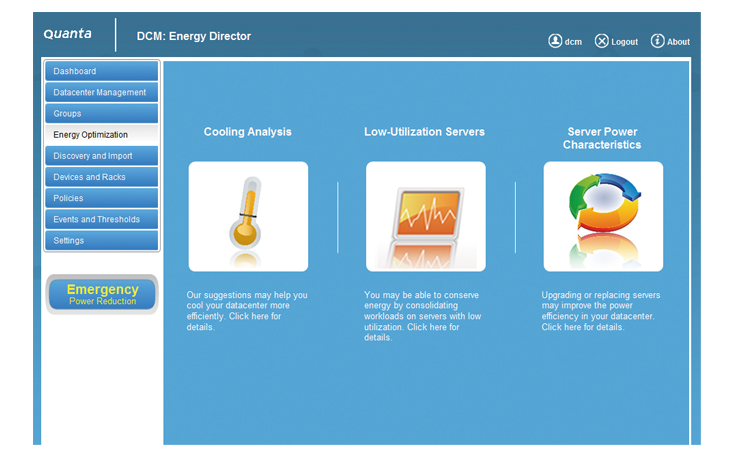Click the Low-Utilization Servers heading
The width and height of the screenshot is (740, 460).
pyautogui.click(x=424, y=132)
